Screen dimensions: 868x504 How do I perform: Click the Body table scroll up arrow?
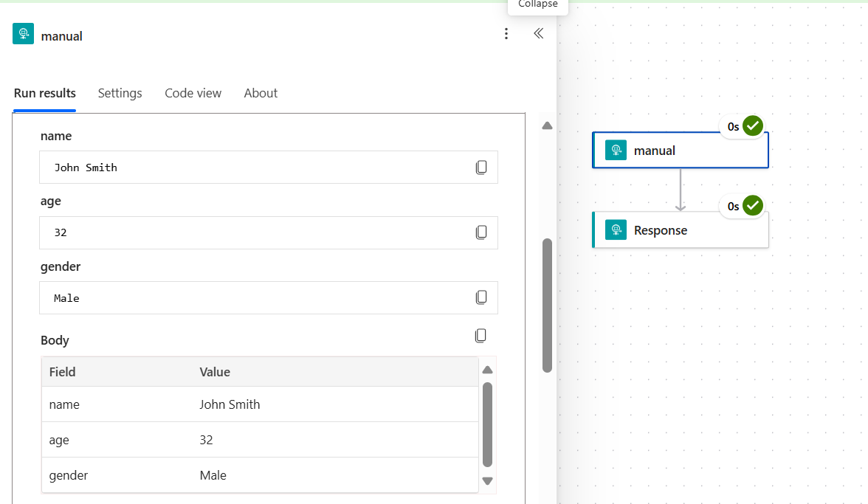[487, 370]
